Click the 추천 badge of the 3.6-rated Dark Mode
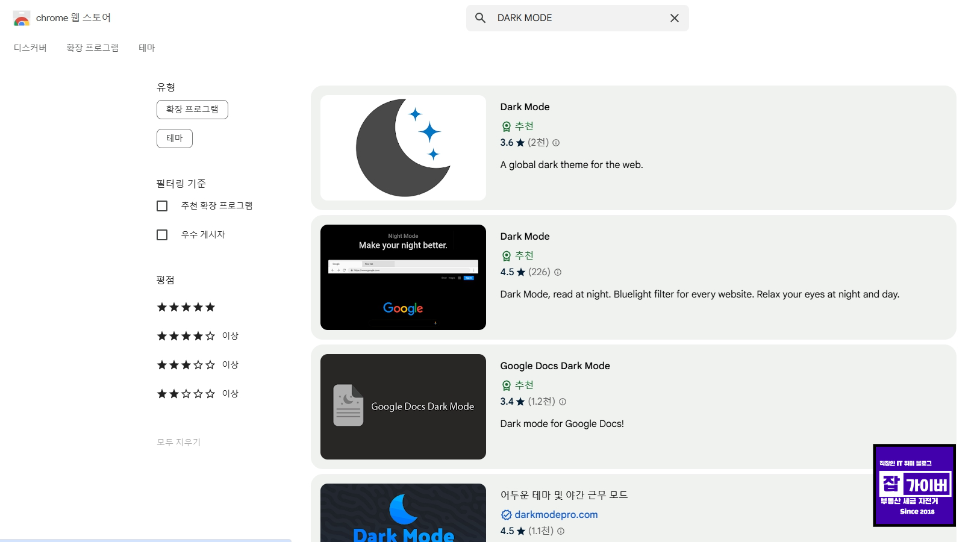The height and width of the screenshot is (542, 980). click(x=518, y=126)
